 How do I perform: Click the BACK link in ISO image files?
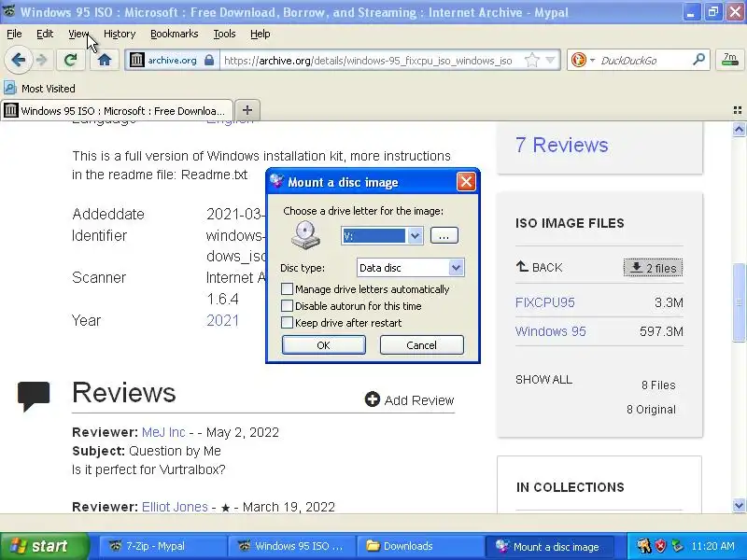547,268
